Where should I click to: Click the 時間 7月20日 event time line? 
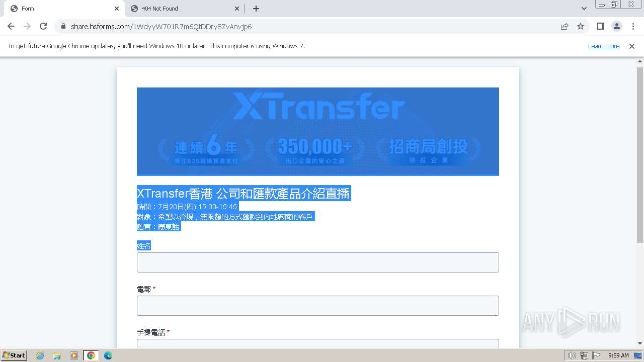pyautogui.click(x=187, y=207)
